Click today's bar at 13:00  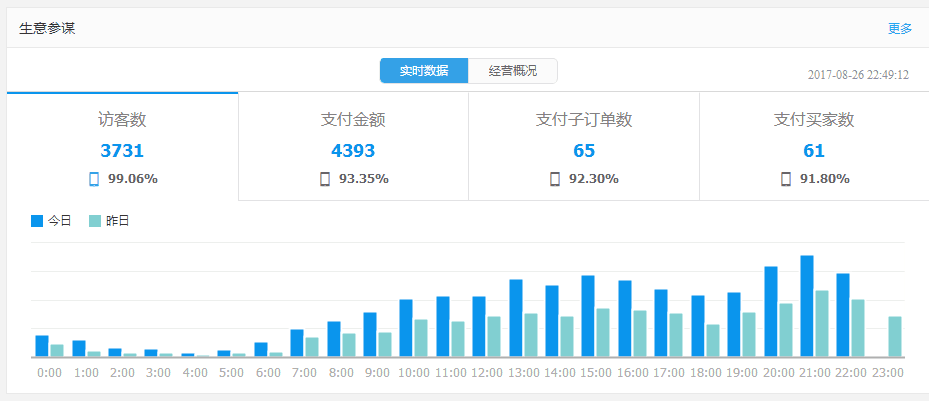[516, 318]
